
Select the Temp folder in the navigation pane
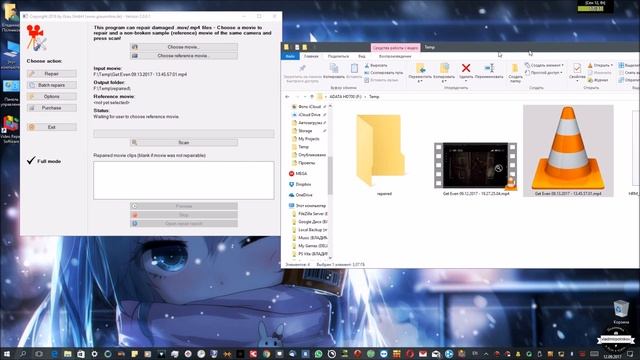point(303,147)
